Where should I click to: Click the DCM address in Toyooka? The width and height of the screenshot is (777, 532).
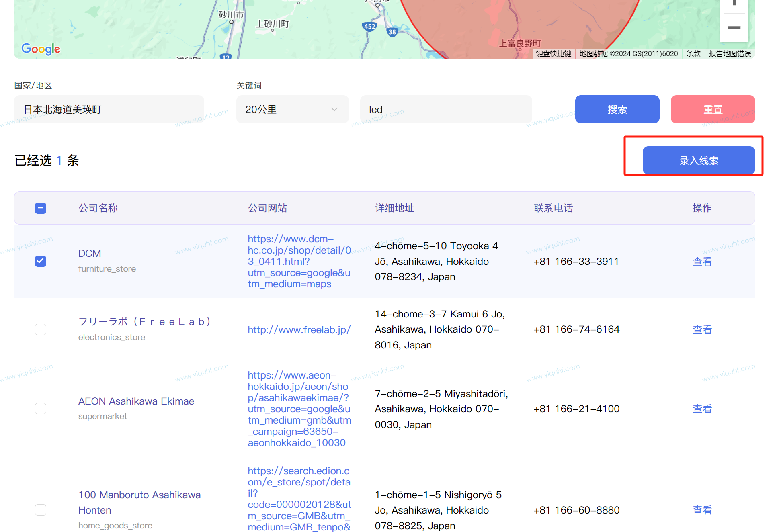tap(437, 262)
